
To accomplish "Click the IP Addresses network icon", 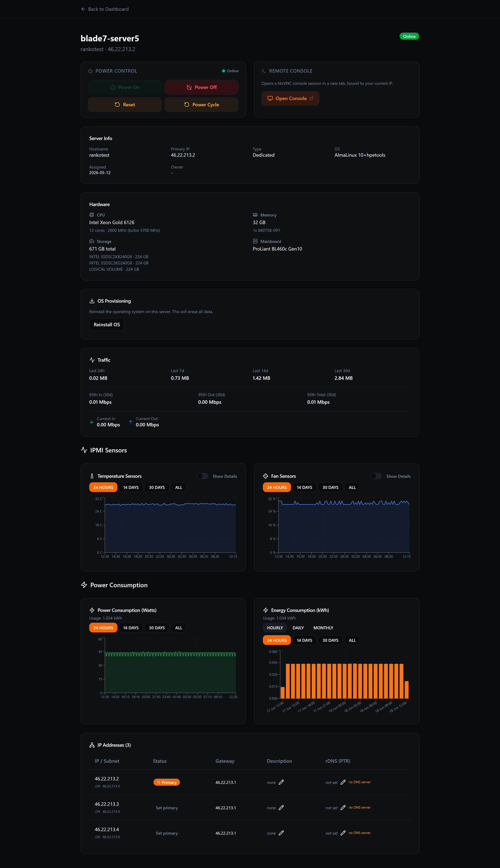I will [92, 745].
